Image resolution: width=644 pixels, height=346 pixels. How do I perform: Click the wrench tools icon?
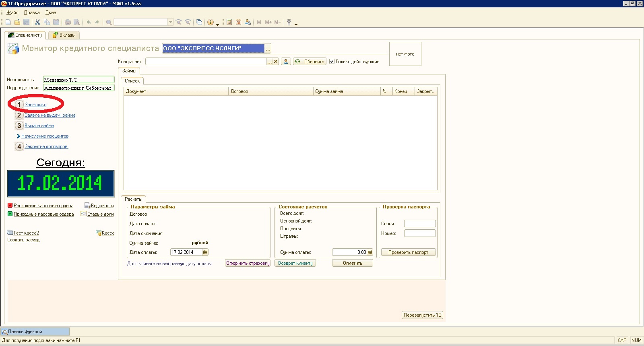(289, 22)
